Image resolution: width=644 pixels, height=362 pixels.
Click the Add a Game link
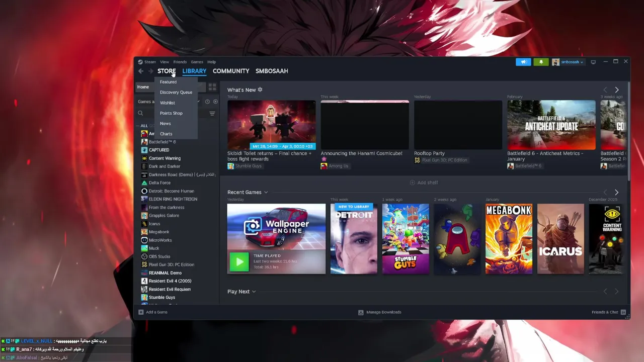click(156, 312)
